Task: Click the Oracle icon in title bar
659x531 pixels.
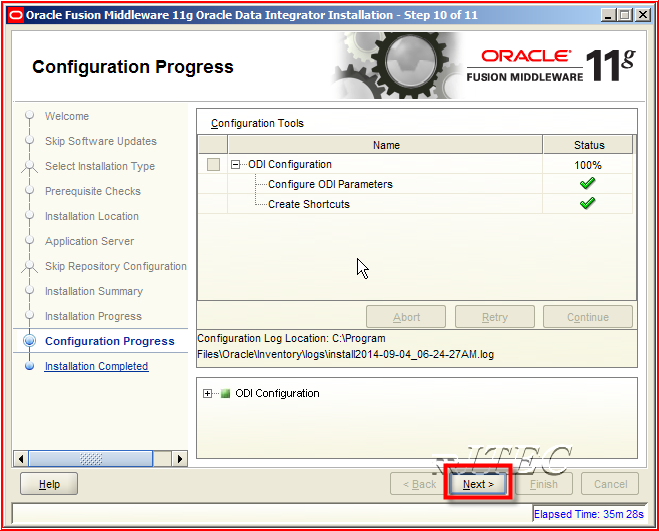Action: (16, 16)
